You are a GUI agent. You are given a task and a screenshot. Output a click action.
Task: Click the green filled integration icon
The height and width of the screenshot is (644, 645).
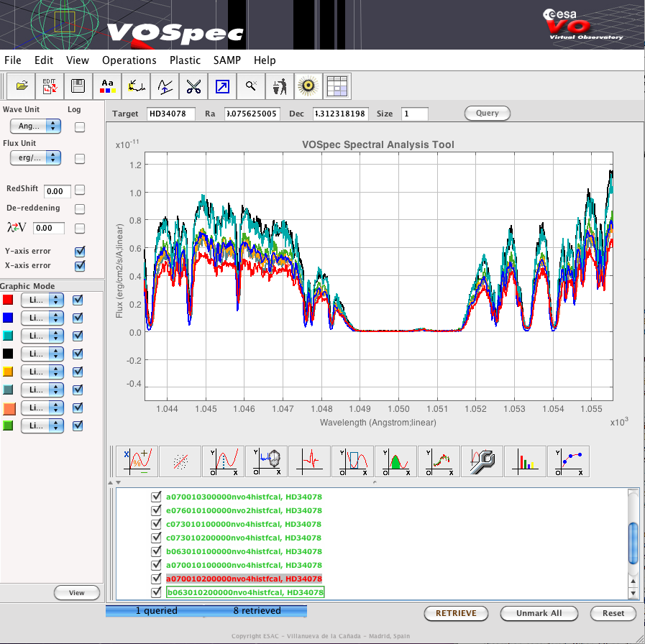[x=395, y=461]
